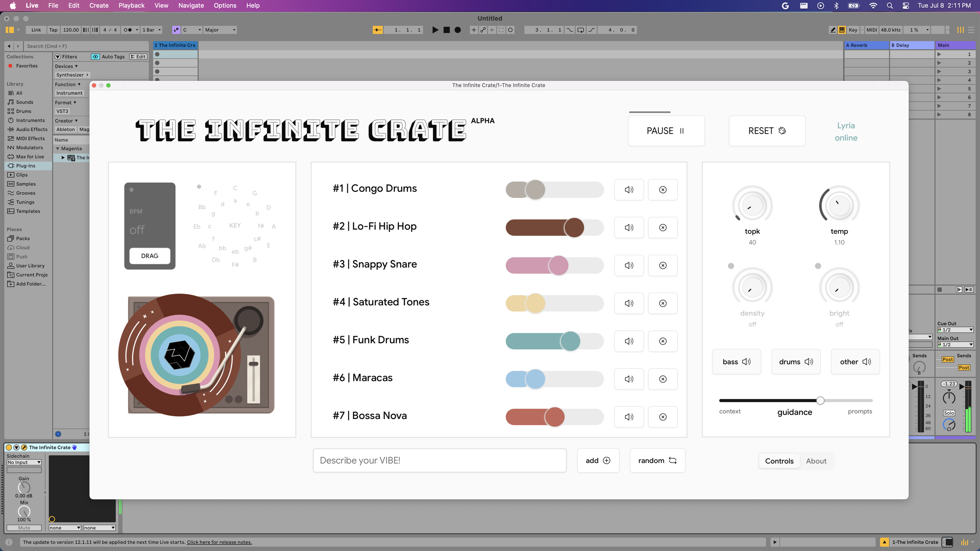Click the guidance slider handle
The image size is (980, 551).
tap(820, 400)
